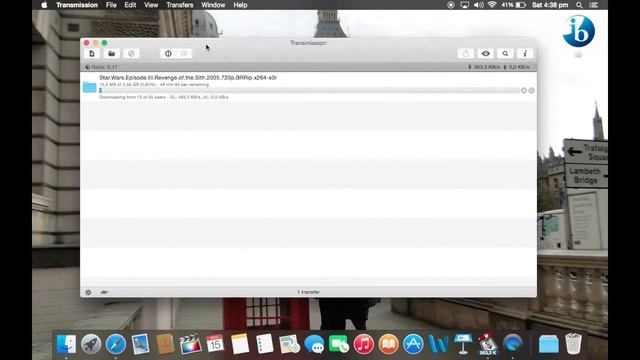Open the gear action menu at the bottom left
640x360 pixels.
tap(88, 292)
